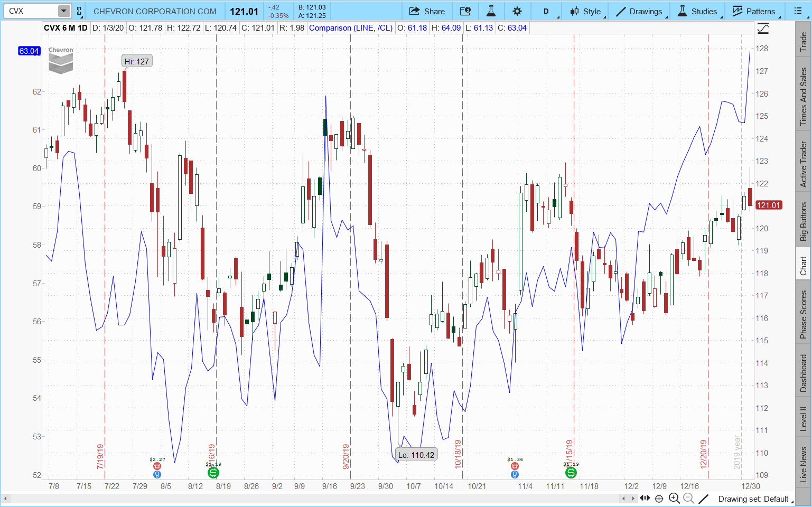812x507 pixels.
Task: Click the symbol link chain icon
Action: coord(79,11)
